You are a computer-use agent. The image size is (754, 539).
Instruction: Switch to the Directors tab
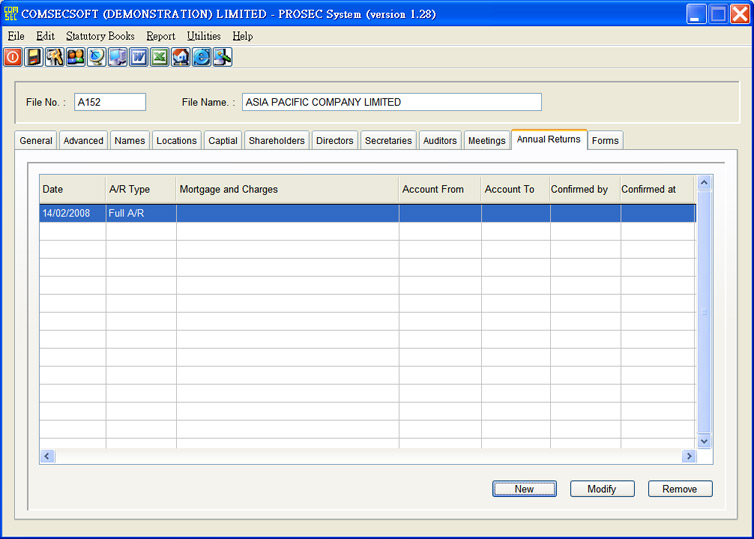click(334, 141)
